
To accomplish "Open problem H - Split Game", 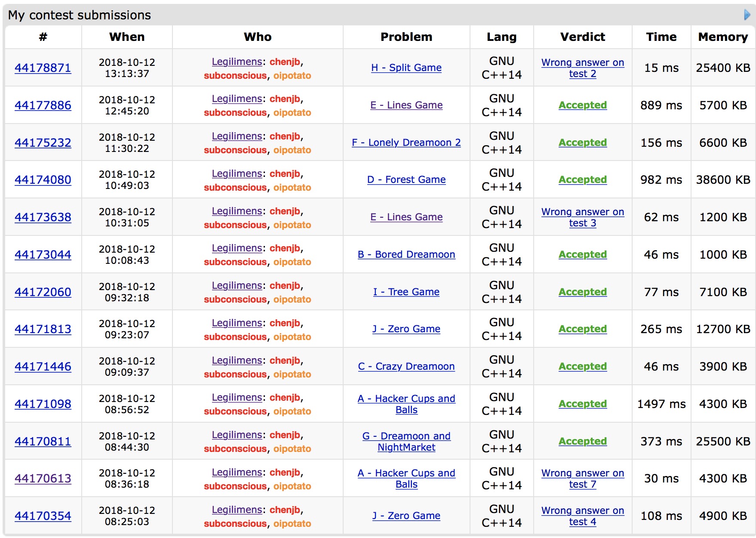I will tap(406, 68).
